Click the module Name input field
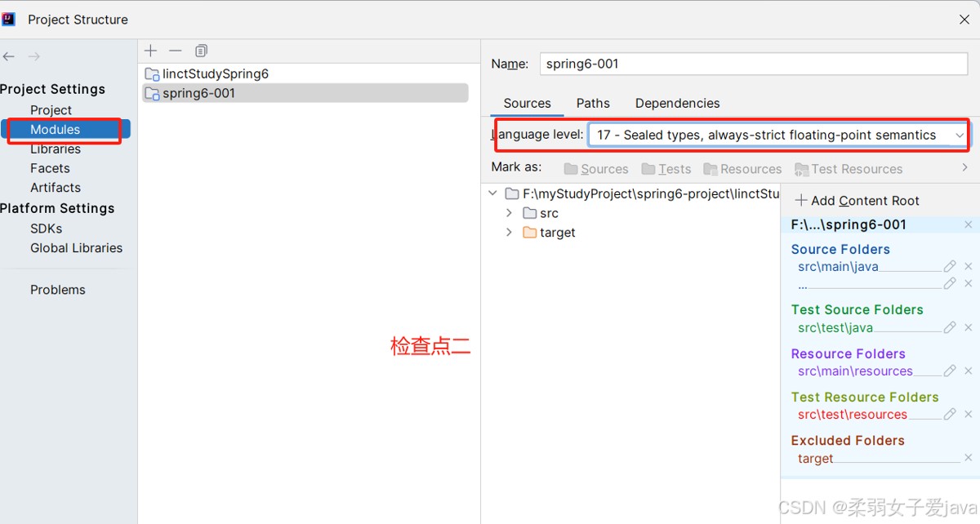Image resolution: width=980 pixels, height=524 pixels. point(754,64)
